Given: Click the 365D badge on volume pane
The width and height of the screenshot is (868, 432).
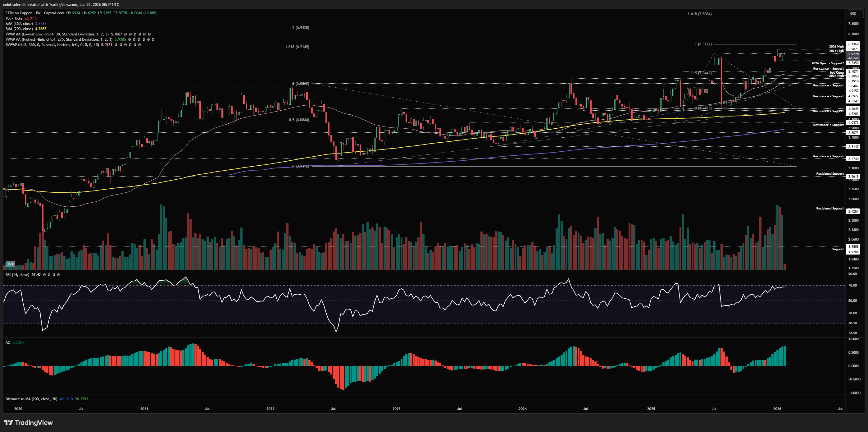Looking at the screenshot, I should 11,264.
